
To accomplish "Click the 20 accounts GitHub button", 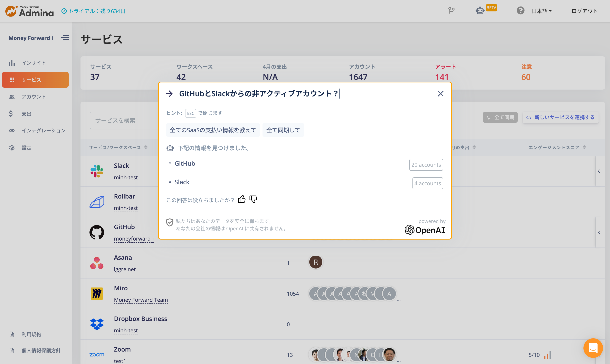I will point(426,165).
